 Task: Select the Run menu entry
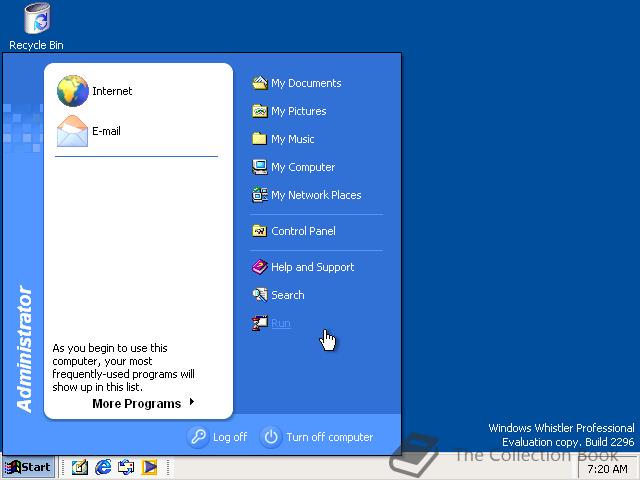point(281,323)
